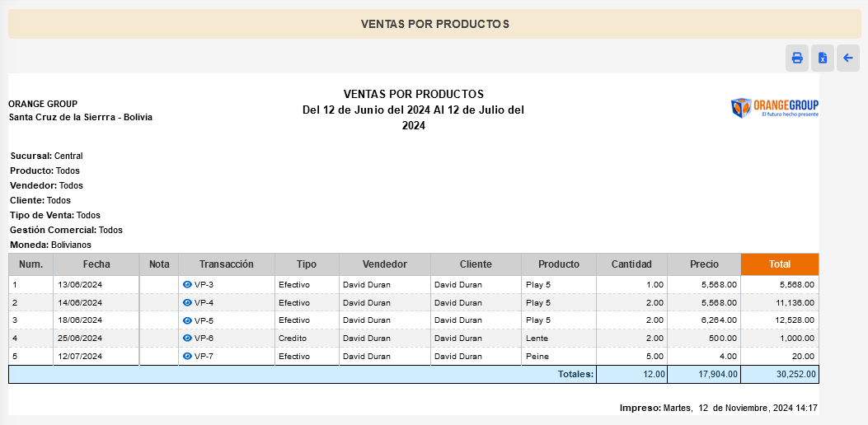Select the Vendedor column header
The image size is (868, 425).
point(385,264)
